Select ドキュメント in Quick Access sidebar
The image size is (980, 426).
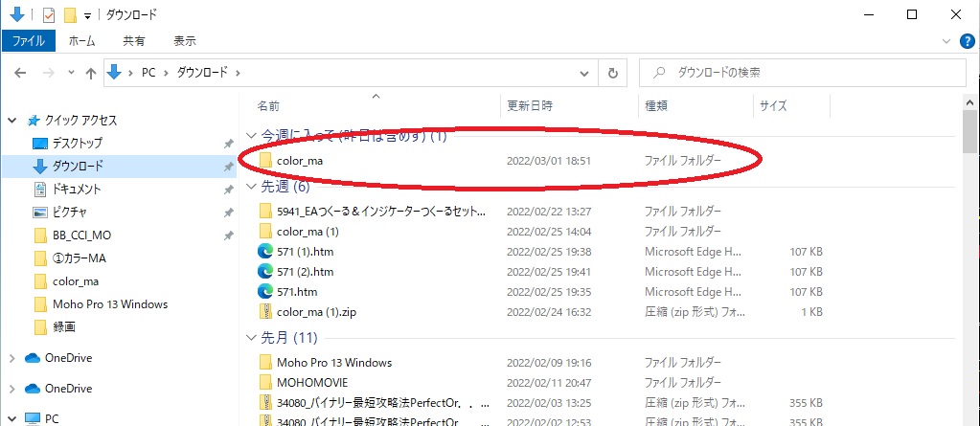tap(76, 189)
